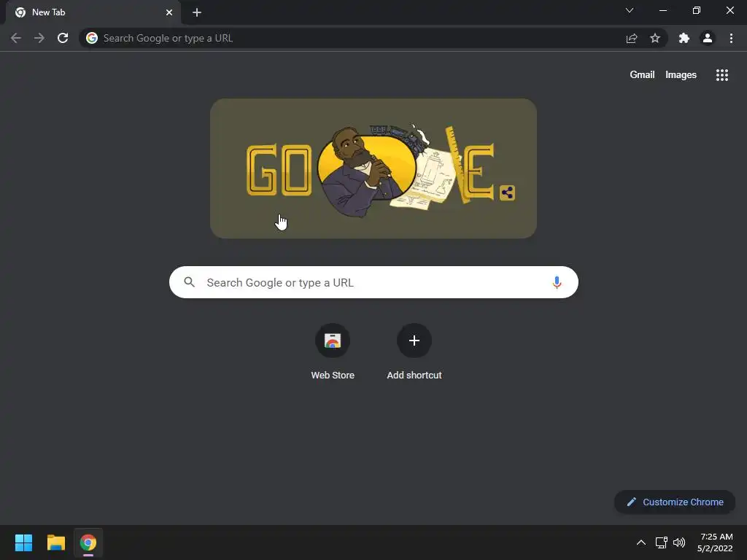This screenshot has width=747, height=560.
Task: Open network status tray icon
Action: pos(661,542)
